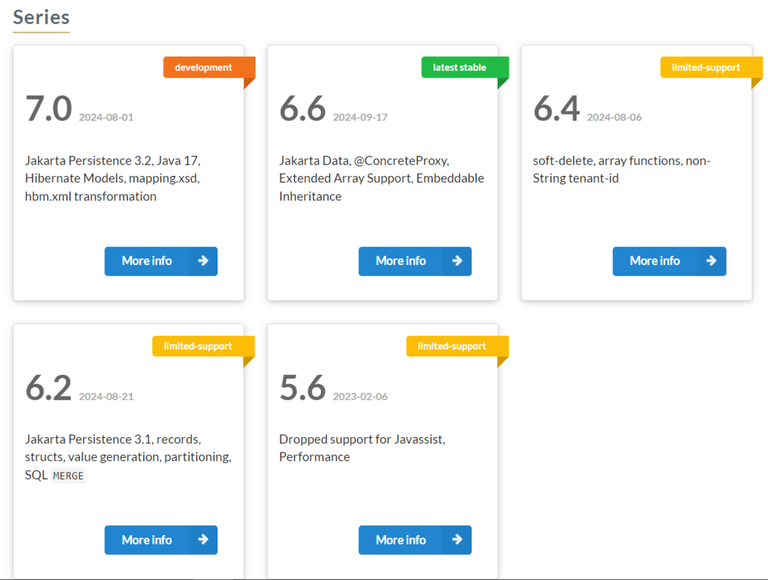This screenshot has width=768, height=580.
Task: Click the limited-support badge on 5.6 card
Action: (457, 346)
